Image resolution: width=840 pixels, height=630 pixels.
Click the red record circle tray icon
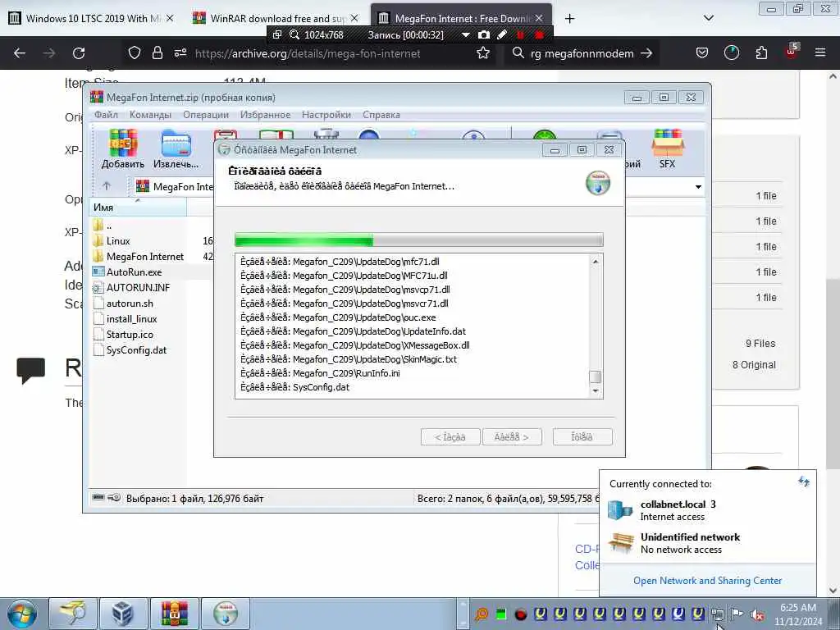pyautogui.click(x=520, y=614)
